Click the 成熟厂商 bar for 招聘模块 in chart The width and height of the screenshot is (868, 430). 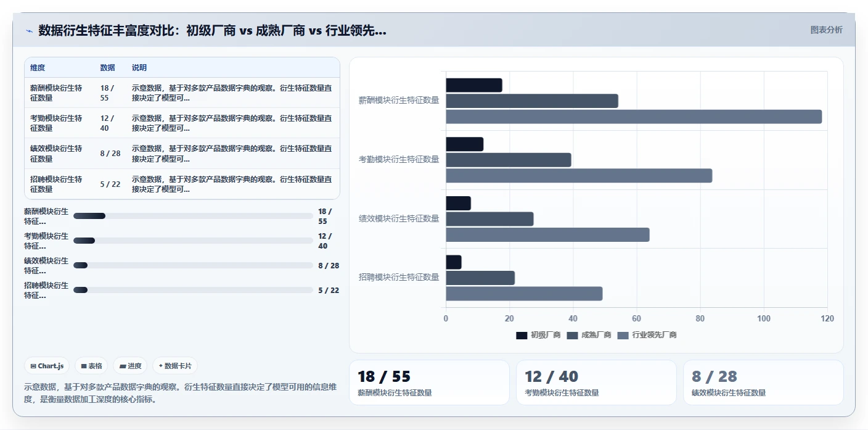[480, 278]
